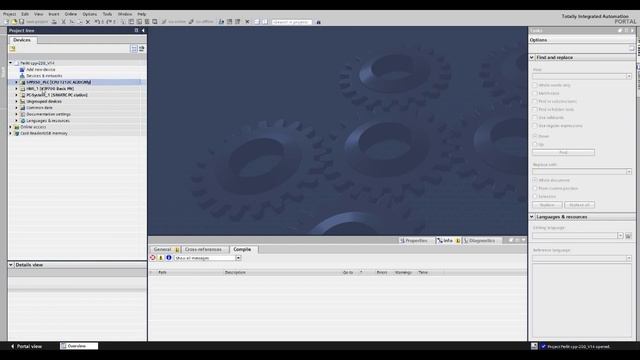Select the Cross-references tab
Screen dimensions: 640x360
[203, 249]
